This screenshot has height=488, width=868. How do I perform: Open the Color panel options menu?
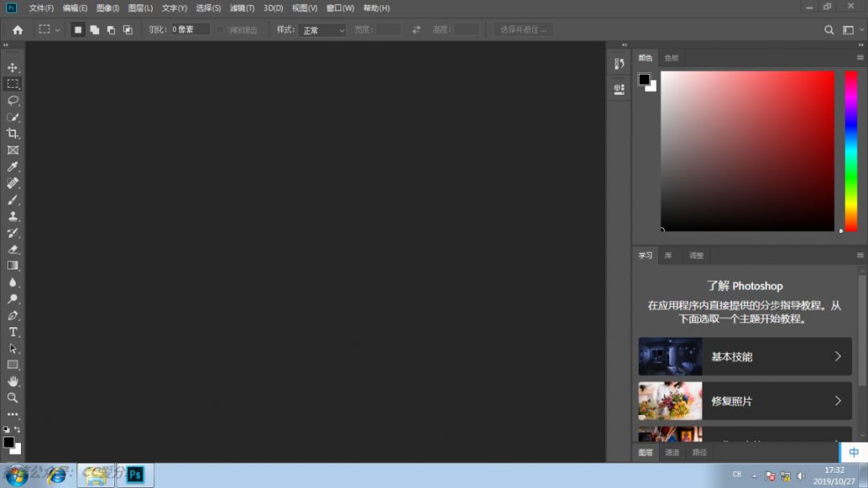860,58
